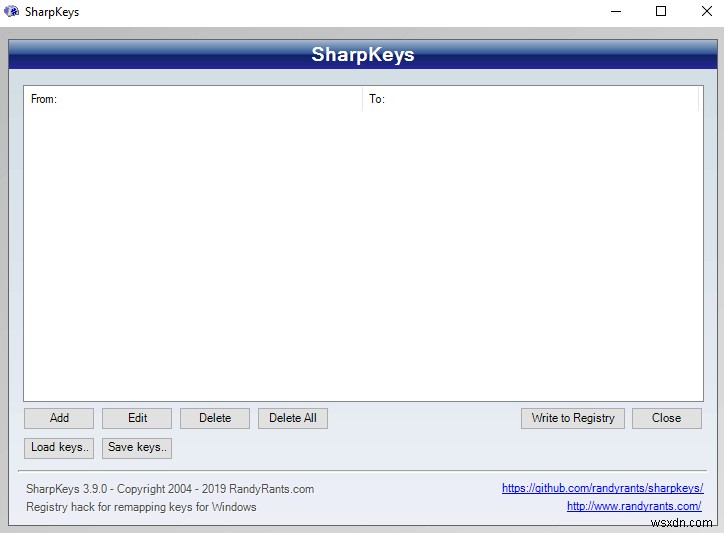Maximize the SharpKeys window
This screenshot has height=533, width=724.
point(661,11)
